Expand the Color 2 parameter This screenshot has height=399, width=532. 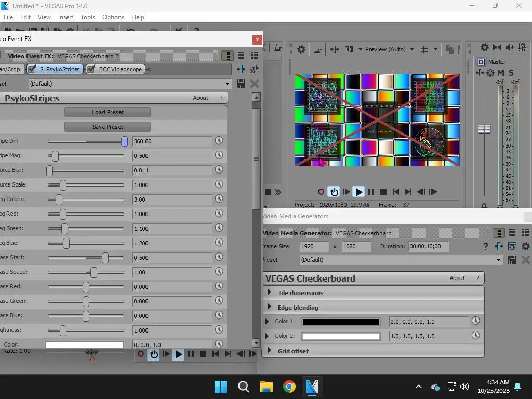tap(267, 336)
